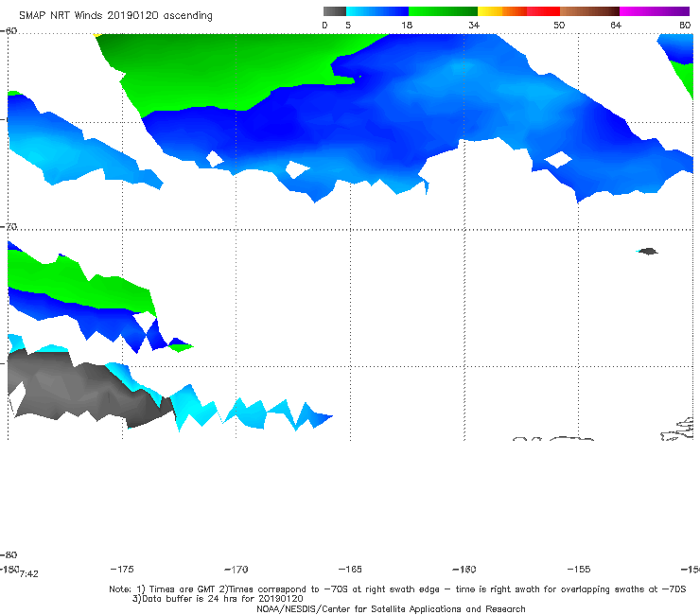Viewport: 700px width, 615px height.
Task: Click the longitude label '-160'
Action: [x=464, y=569]
